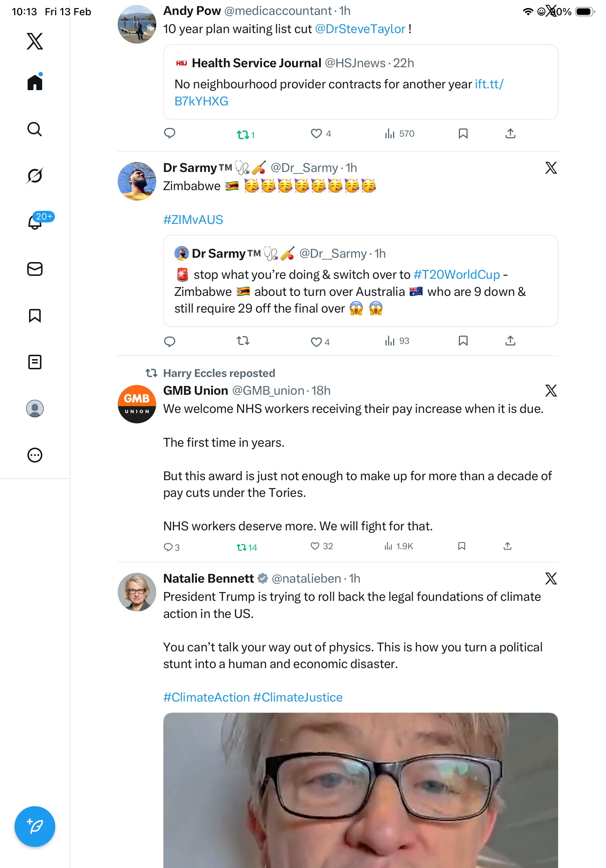
Task: Open the #ZIMvAUS hashtag link
Action: click(x=193, y=220)
